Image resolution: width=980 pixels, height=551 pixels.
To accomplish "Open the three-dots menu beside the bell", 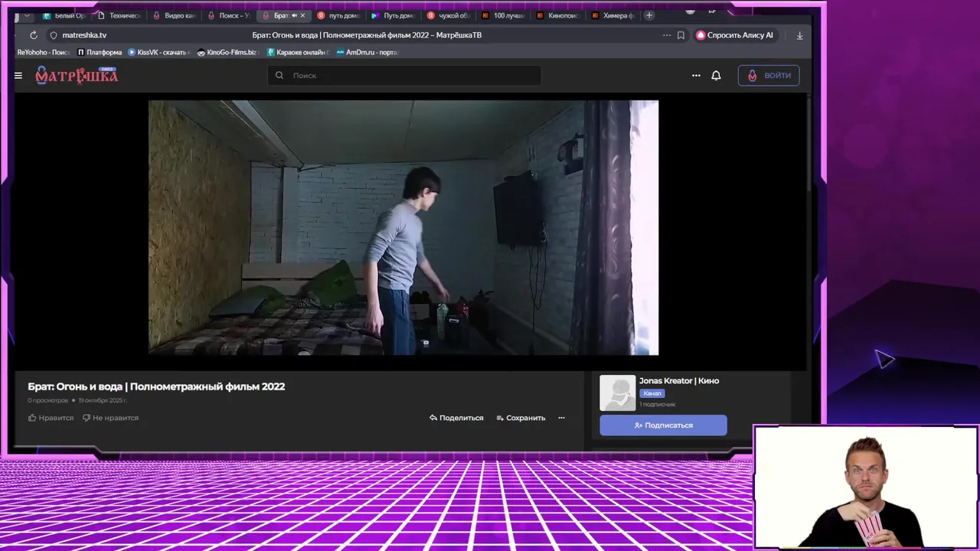I will click(x=696, y=76).
